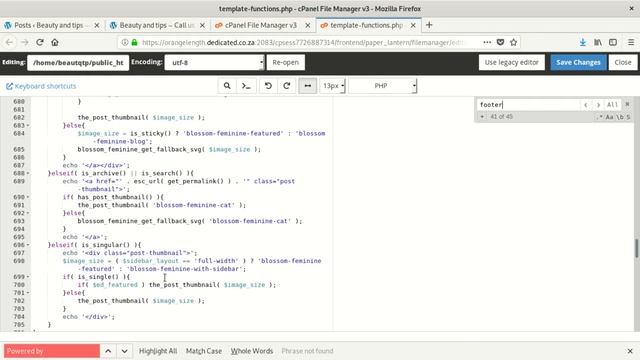Click the editor search magnifier icon
Image resolution: width=640 pixels, height=360 pixels.
click(x=227, y=86)
